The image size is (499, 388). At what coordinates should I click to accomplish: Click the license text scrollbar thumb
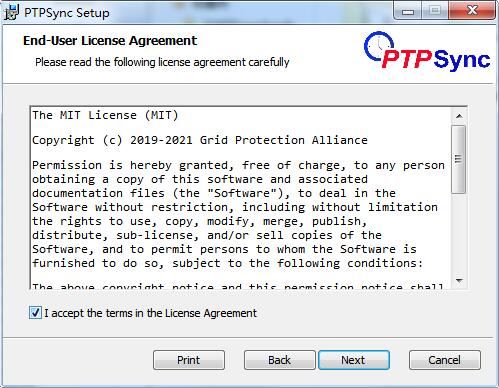[459, 159]
